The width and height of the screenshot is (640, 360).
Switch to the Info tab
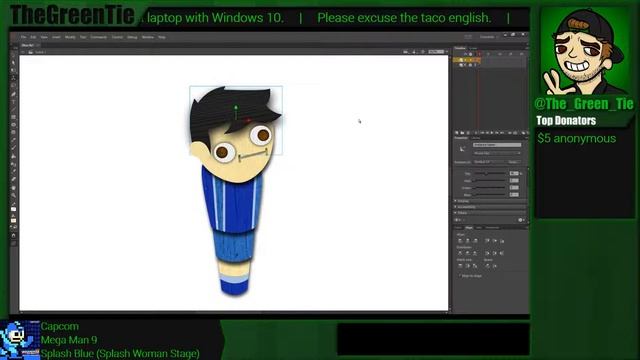point(479,228)
